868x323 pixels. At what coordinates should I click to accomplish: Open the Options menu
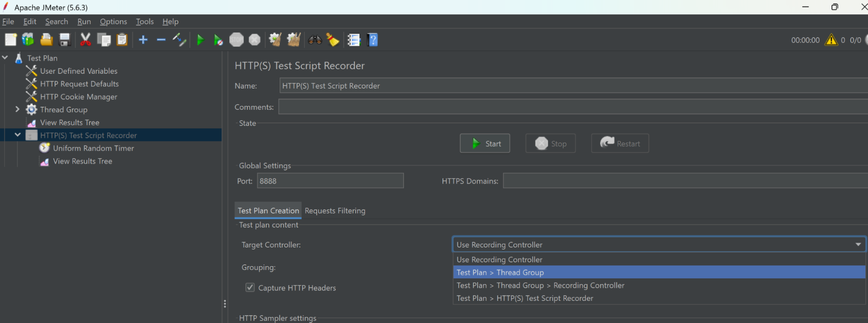click(113, 21)
